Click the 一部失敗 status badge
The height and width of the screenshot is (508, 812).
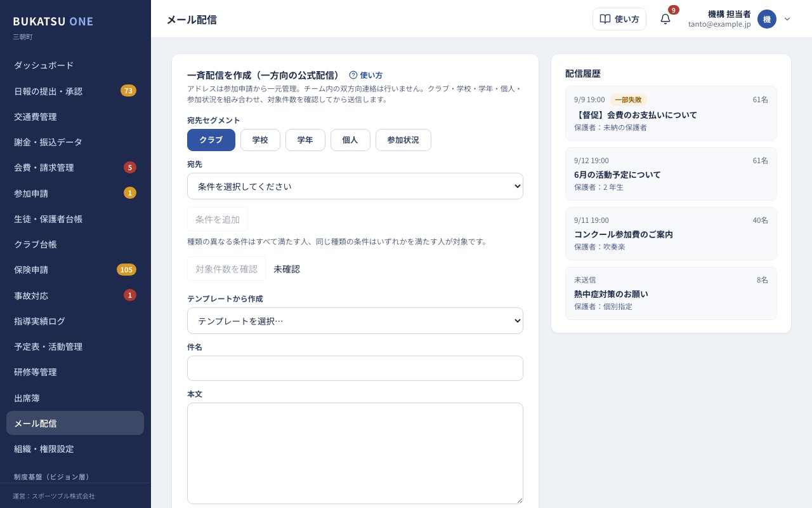tap(628, 100)
